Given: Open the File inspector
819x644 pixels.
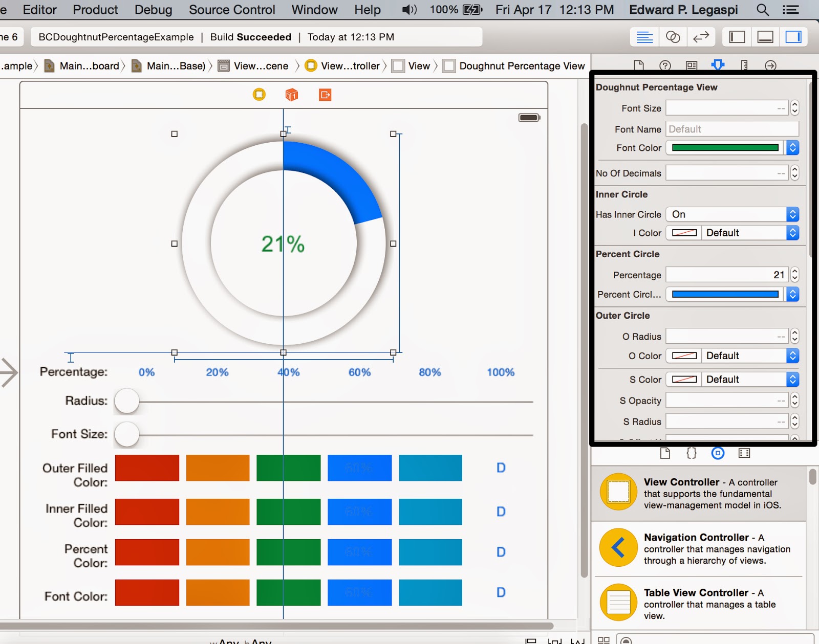Looking at the screenshot, I should (638, 65).
